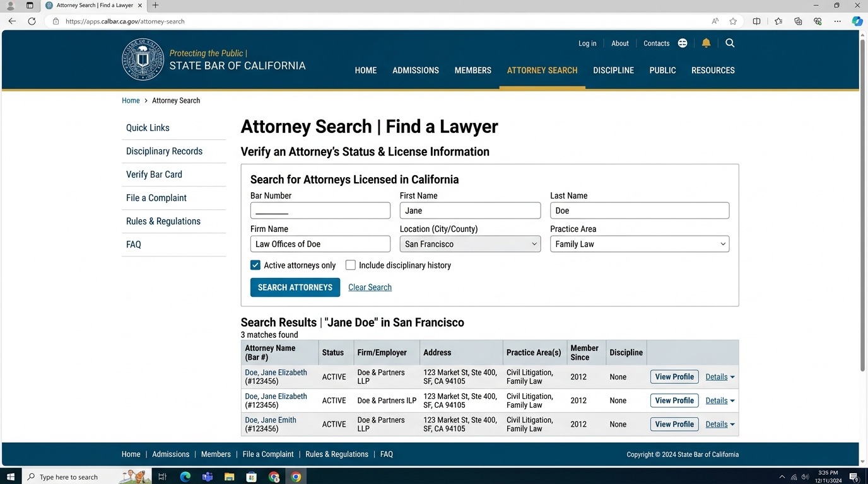The width and height of the screenshot is (868, 484).
Task: Open the Favorites list icon
Action: pyautogui.click(x=778, y=21)
